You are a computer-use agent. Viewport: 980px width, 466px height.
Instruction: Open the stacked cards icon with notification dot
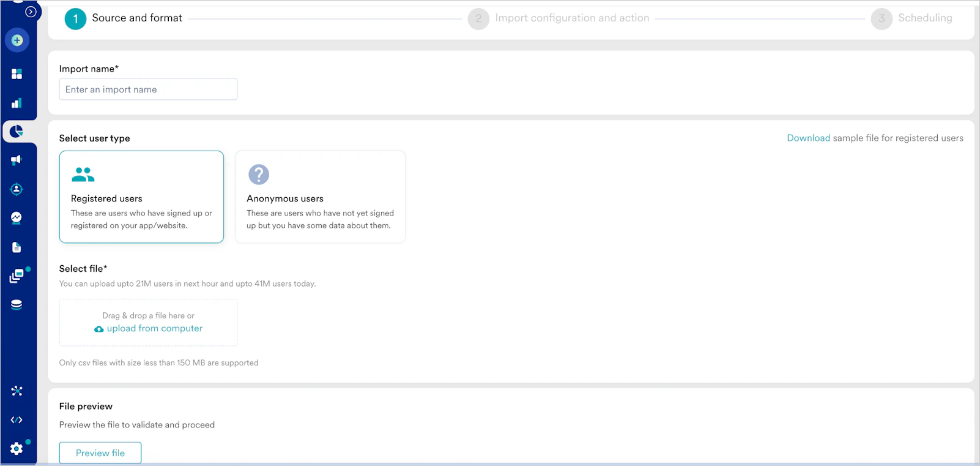pos(17,276)
